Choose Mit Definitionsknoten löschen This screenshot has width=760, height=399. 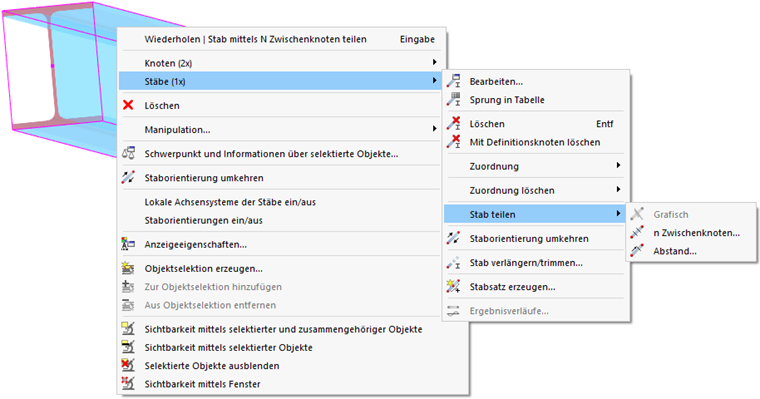tap(534, 142)
